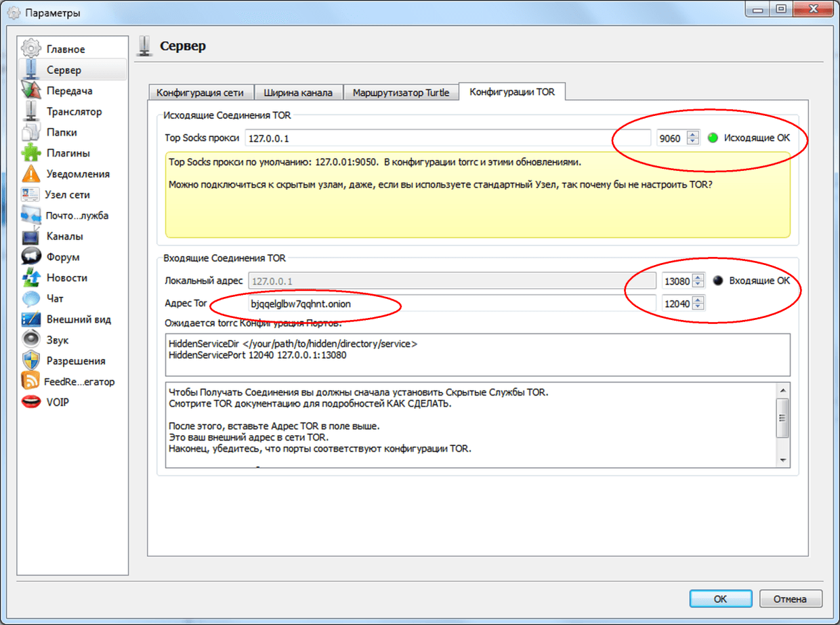The image size is (840, 625).
Task: Click the green Исходящие OK status indicator
Action: [712, 138]
